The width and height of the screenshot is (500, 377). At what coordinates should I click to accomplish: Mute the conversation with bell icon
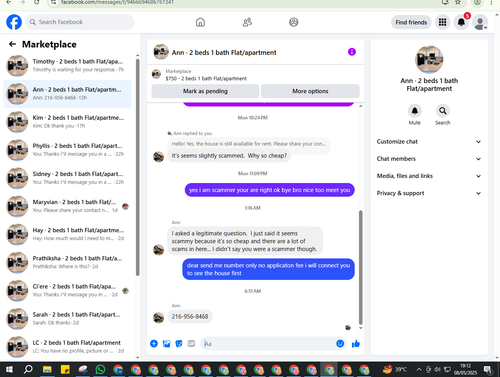tap(415, 111)
